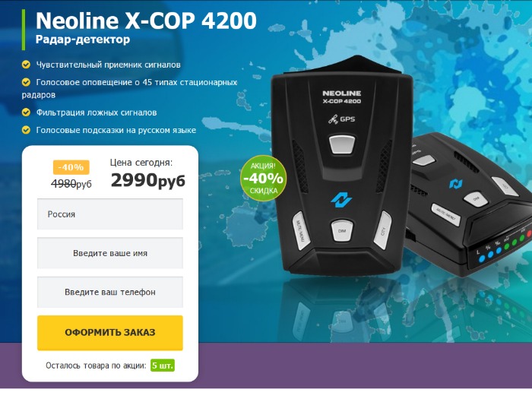This screenshot has width=532, height=399.
Task: Focus the Введите ваше имя field
Action: 110,253
